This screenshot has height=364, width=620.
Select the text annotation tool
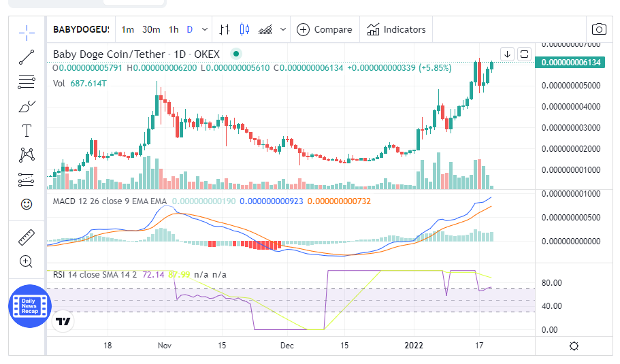click(27, 131)
